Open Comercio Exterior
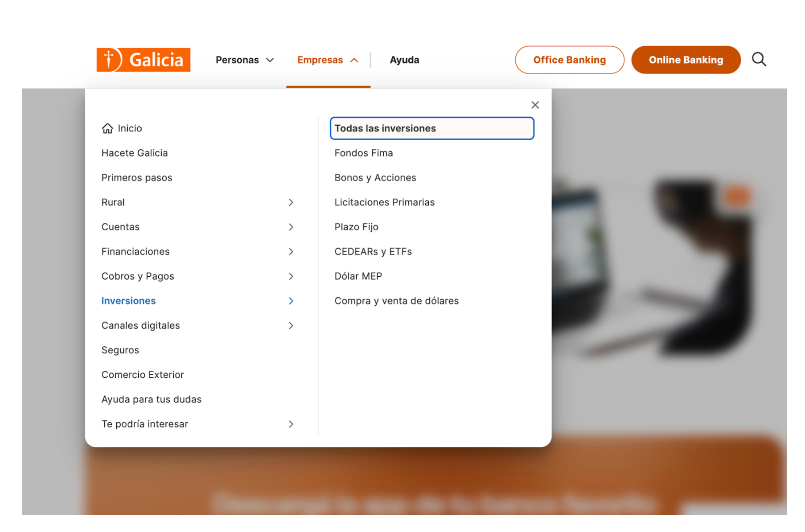805x532 pixels. (143, 374)
